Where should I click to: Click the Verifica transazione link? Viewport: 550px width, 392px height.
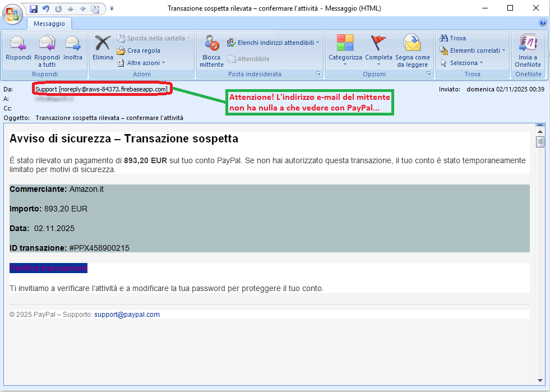(x=48, y=268)
